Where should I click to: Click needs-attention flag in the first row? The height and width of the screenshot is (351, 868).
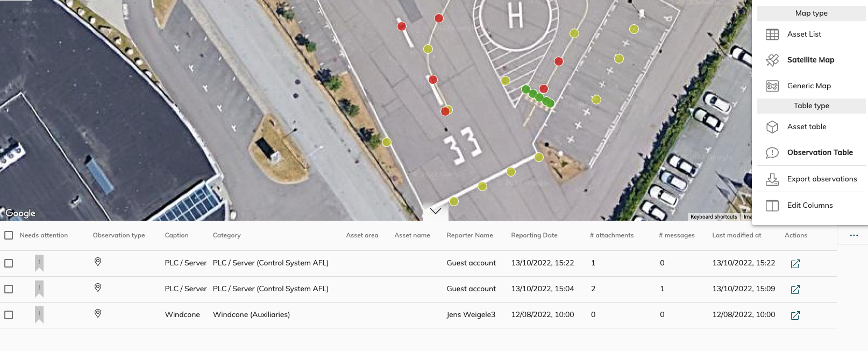pyautogui.click(x=39, y=263)
